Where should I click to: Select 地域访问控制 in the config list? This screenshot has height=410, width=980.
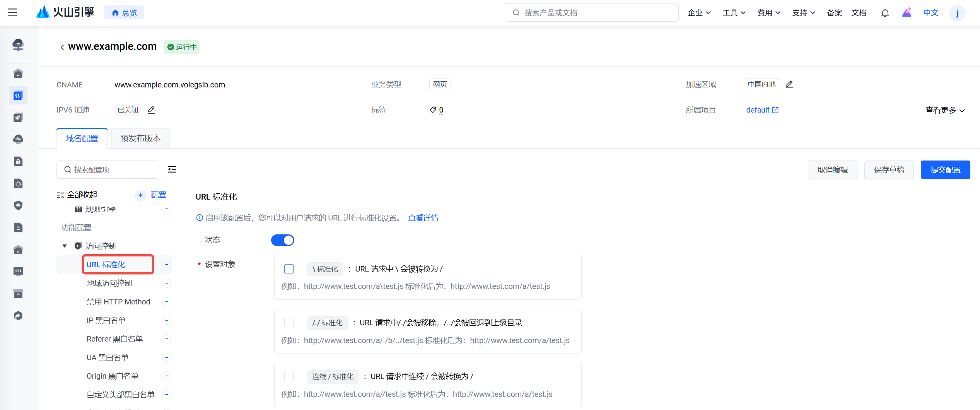[x=109, y=283]
